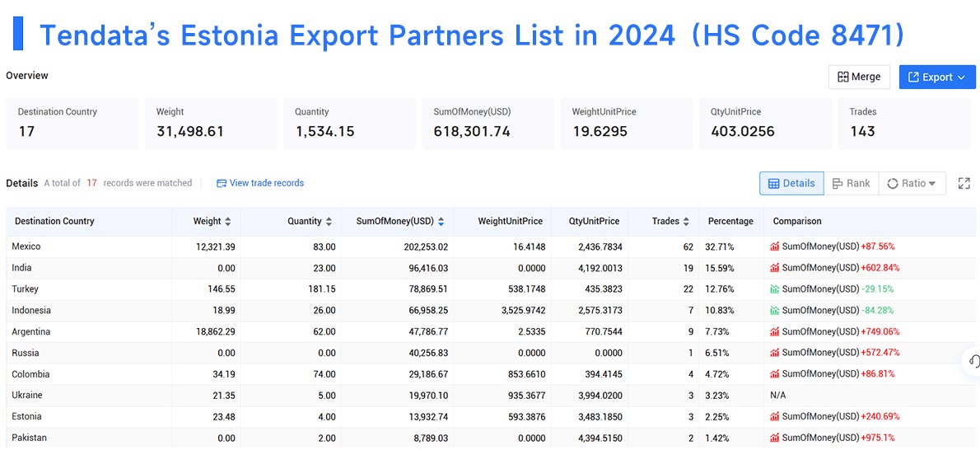The height and width of the screenshot is (455, 980).
Task: Click Colombia comparison chart icon
Action: [x=775, y=375]
